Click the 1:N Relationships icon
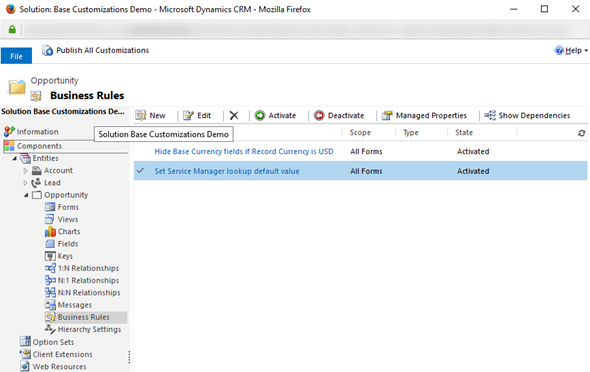 pyautogui.click(x=50, y=268)
